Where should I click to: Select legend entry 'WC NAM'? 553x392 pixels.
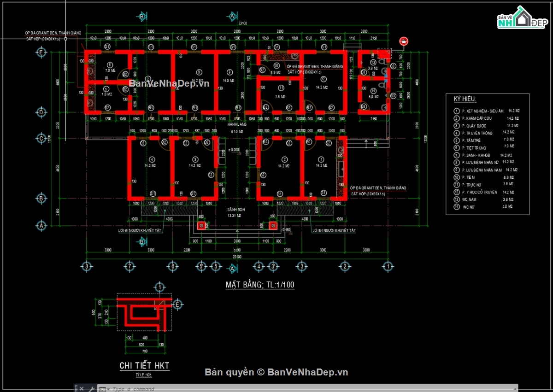pos(469,199)
